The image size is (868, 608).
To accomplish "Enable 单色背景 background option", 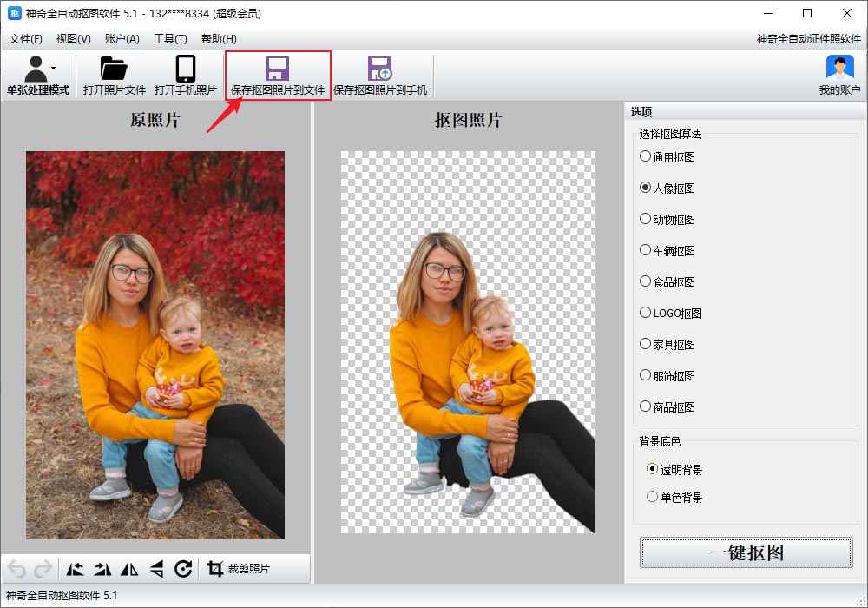I will click(x=653, y=498).
